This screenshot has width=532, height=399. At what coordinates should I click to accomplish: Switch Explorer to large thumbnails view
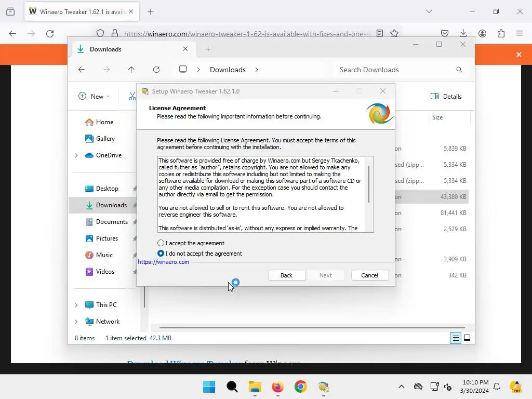point(467,338)
